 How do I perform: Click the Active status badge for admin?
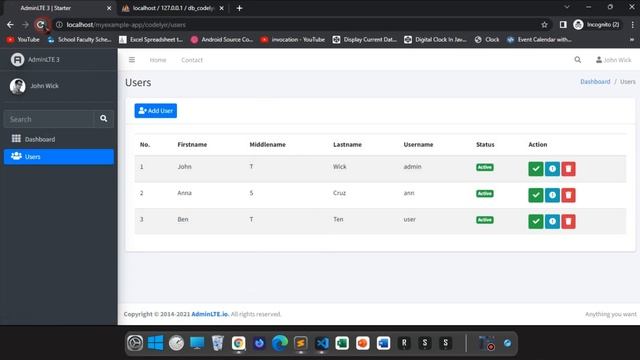[x=485, y=167]
